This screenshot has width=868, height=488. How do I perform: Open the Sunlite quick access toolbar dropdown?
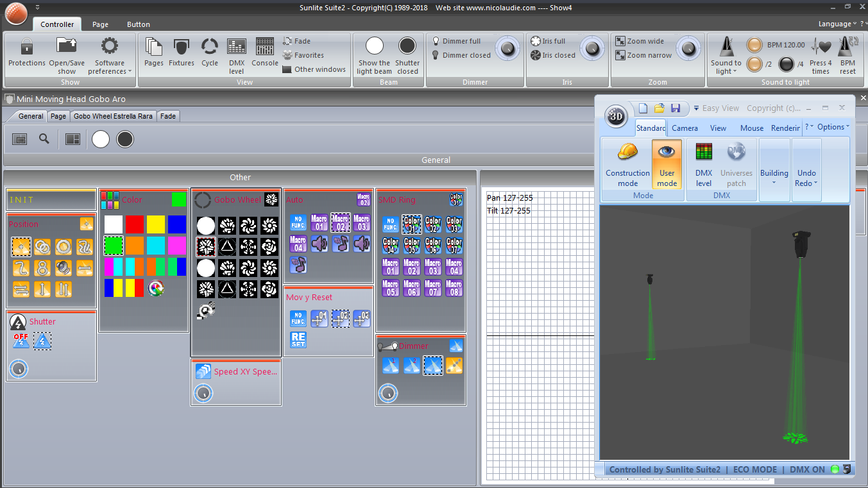[x=37, y=7]
